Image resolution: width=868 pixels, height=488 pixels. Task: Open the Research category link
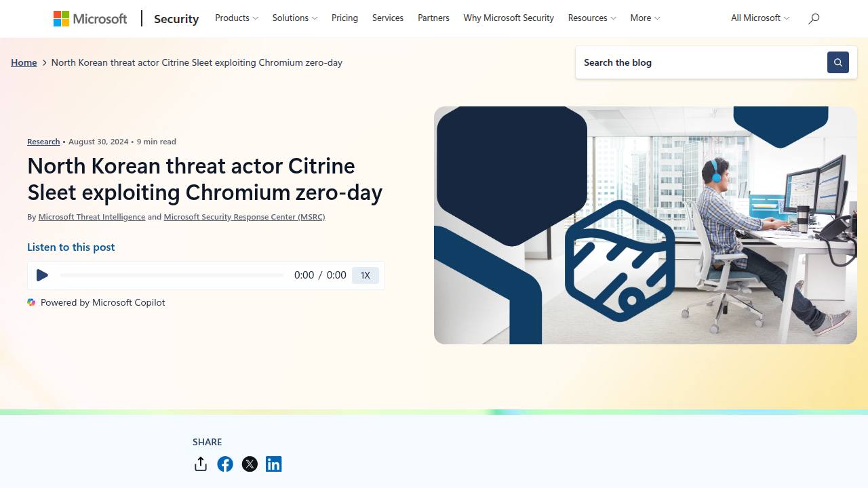click(x=43, y=142)
